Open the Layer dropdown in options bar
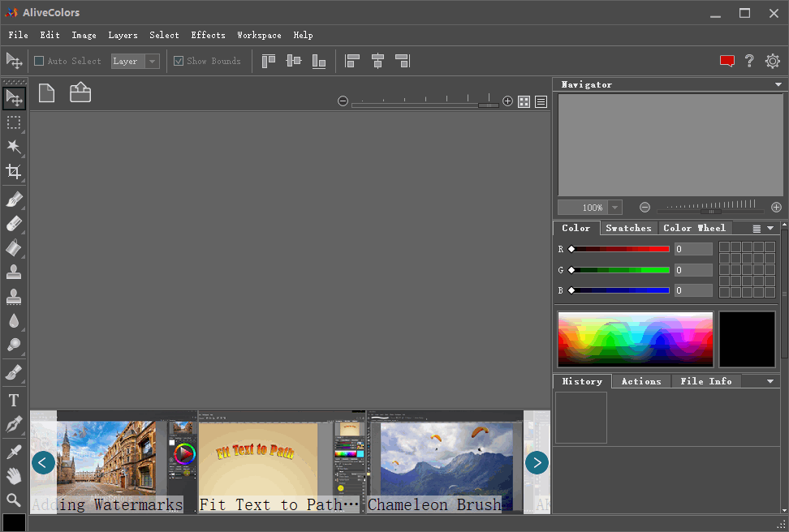Viewport: 789px width, 532px height. [x=135, y=61]
